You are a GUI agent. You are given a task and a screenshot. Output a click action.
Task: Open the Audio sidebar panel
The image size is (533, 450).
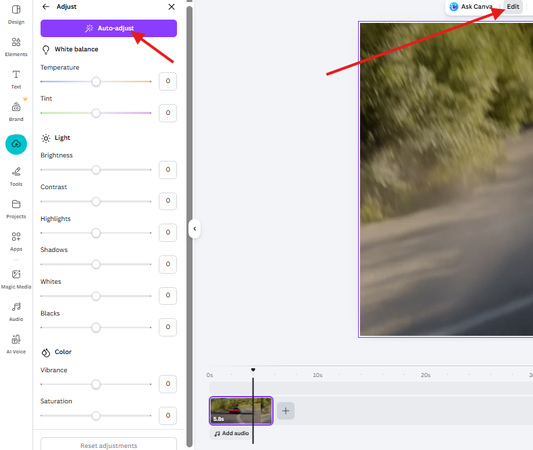pyautogui.click(x=16, y=311)
